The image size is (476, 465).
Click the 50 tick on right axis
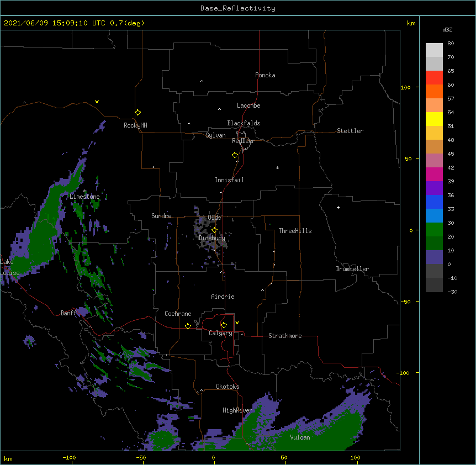click(x=408, y=158)
